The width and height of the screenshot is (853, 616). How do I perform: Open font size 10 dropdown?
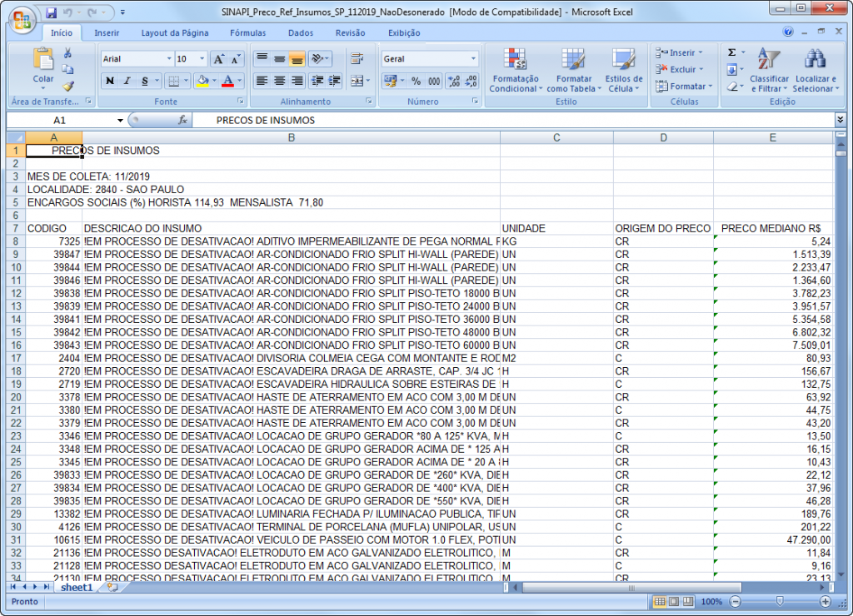[202, 59]
